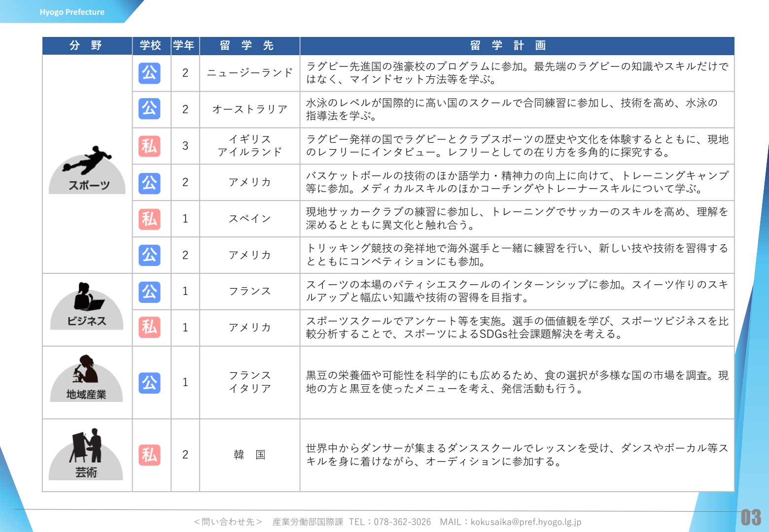The height and width of the screenshot is (532, 769).
Task: Select the イギリス アイルランド destination cell
Action: (x=250, y=146)
